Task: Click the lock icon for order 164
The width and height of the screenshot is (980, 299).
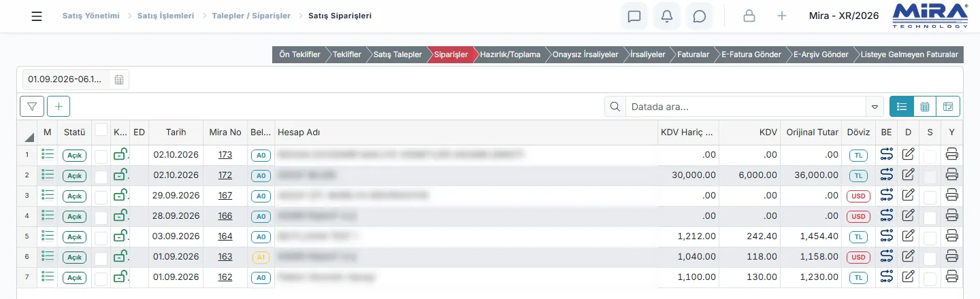Action: pyautogui.click(x=120, y=236)
